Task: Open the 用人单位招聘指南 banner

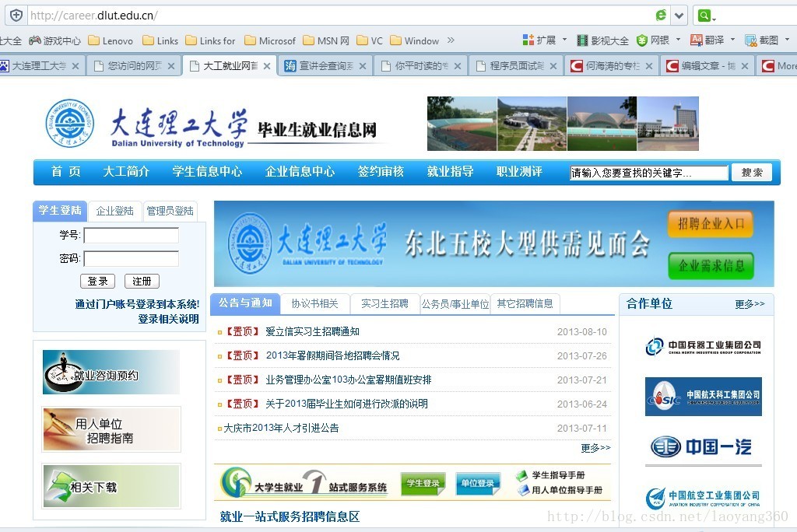Action: pyautogui.click(x=111, y=429)
